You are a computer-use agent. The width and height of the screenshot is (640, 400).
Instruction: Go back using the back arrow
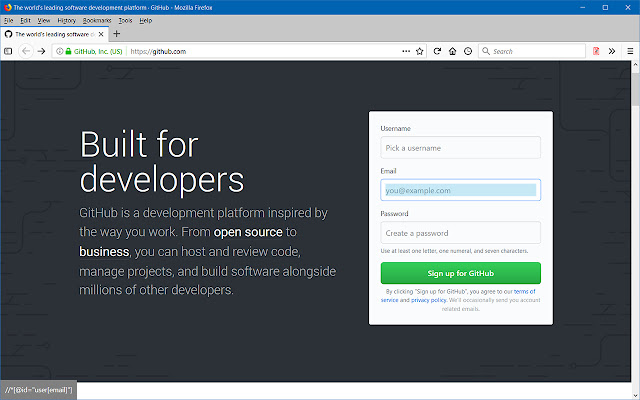[x=26, y=51]
